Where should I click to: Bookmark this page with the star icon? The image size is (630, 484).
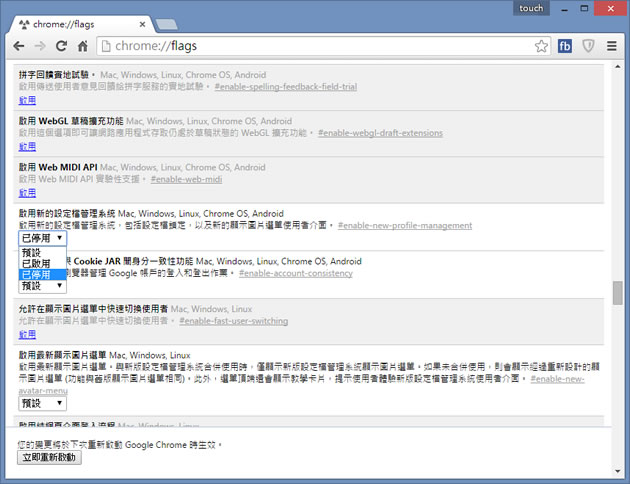click(x=541, y=46)
